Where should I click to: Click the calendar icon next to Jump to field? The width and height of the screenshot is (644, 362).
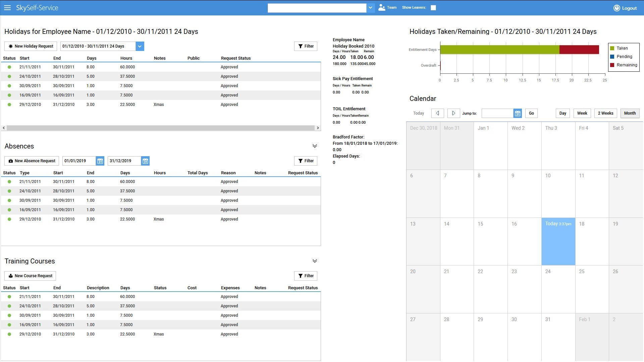coord(518,113)
